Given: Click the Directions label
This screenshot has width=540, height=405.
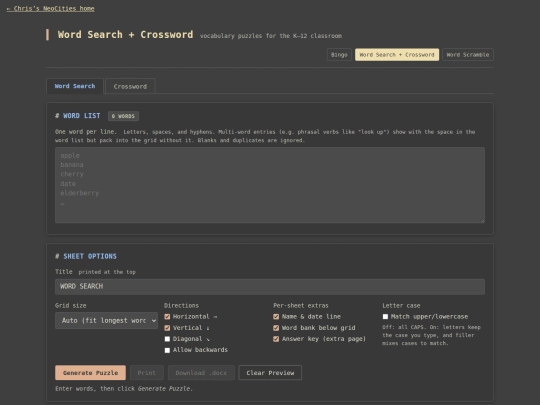Looking at the screenshot, I should point(181,305).
